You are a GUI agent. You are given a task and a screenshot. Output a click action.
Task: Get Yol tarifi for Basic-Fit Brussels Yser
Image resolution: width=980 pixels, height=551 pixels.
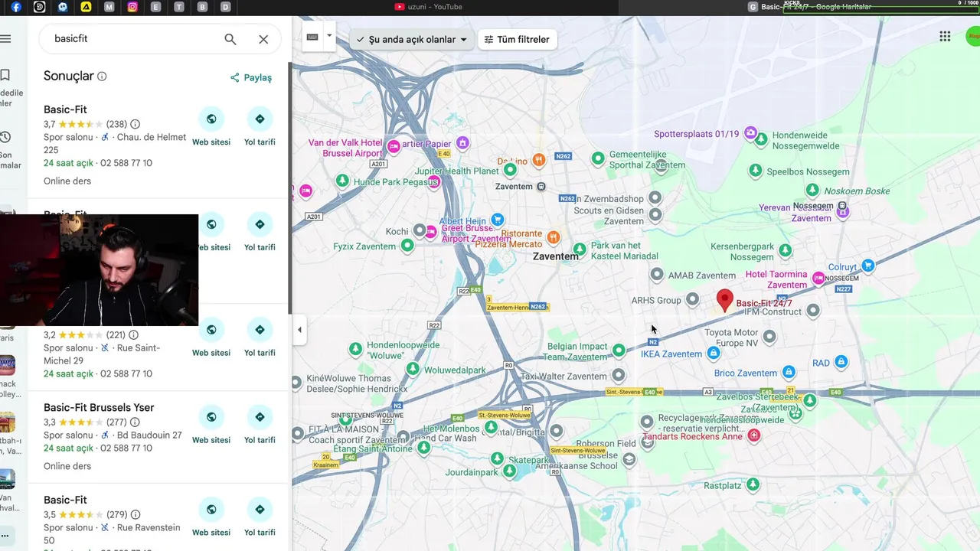point(260,425)
